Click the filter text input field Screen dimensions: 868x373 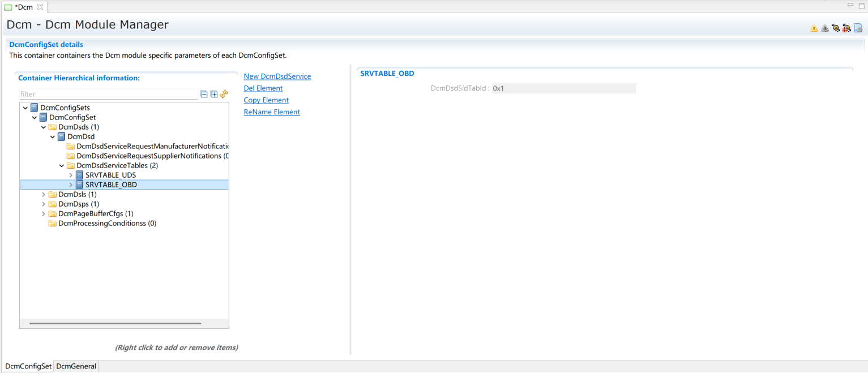click(108, 95)
